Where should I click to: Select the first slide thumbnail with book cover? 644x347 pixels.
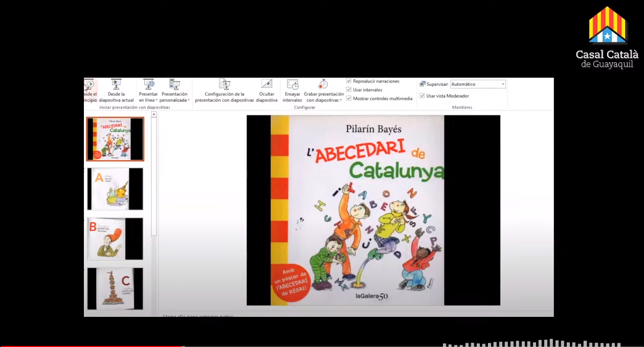coord(115,139)
